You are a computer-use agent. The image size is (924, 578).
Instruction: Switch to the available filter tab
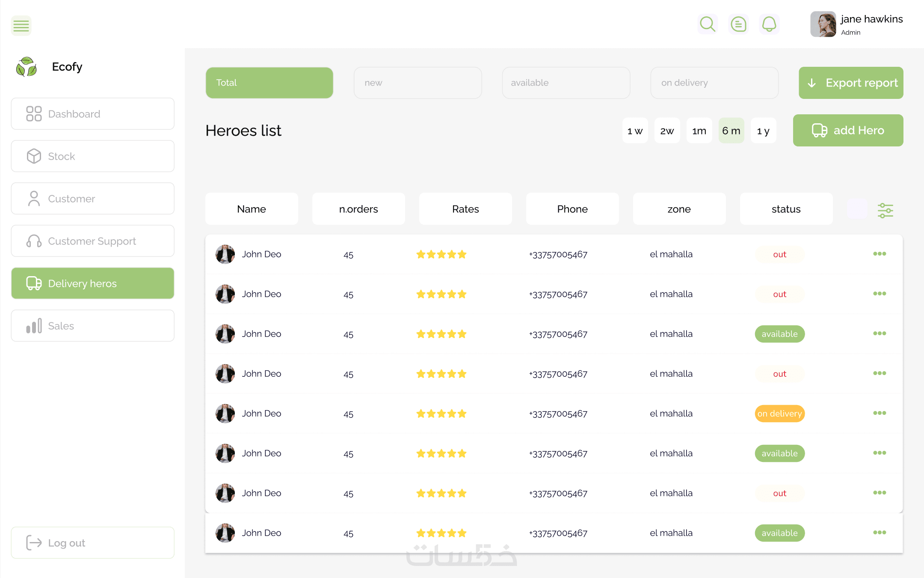point(566,83)
